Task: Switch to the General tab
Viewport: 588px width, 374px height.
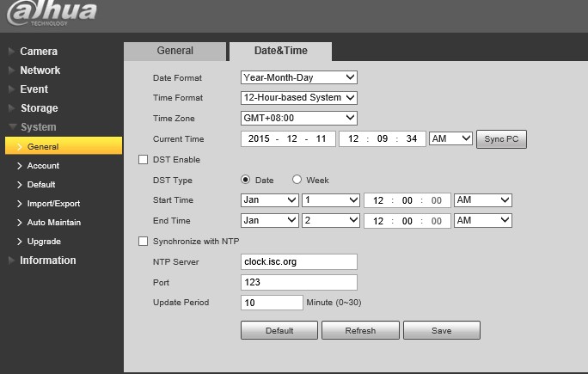Action: click(x=175, y=51)
